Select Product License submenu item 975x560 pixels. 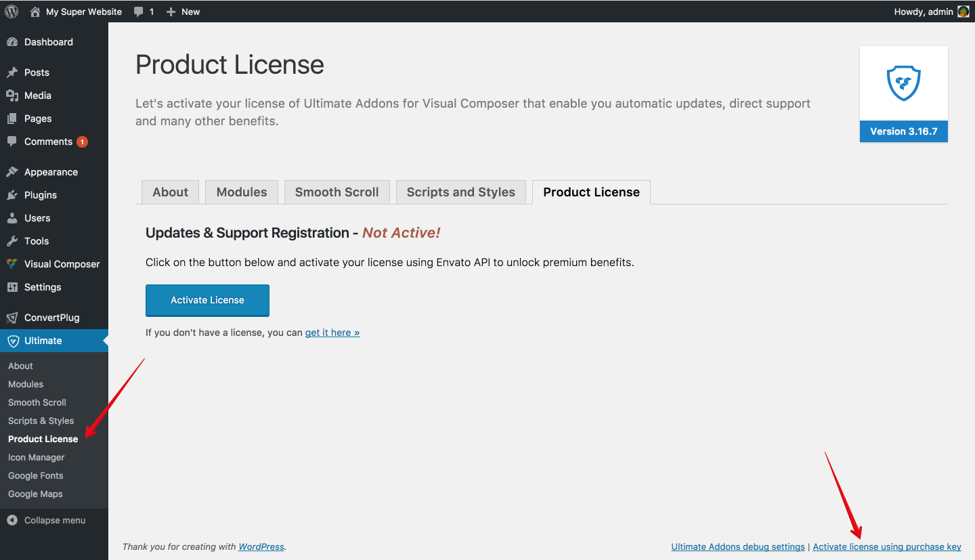pos(43,439)
